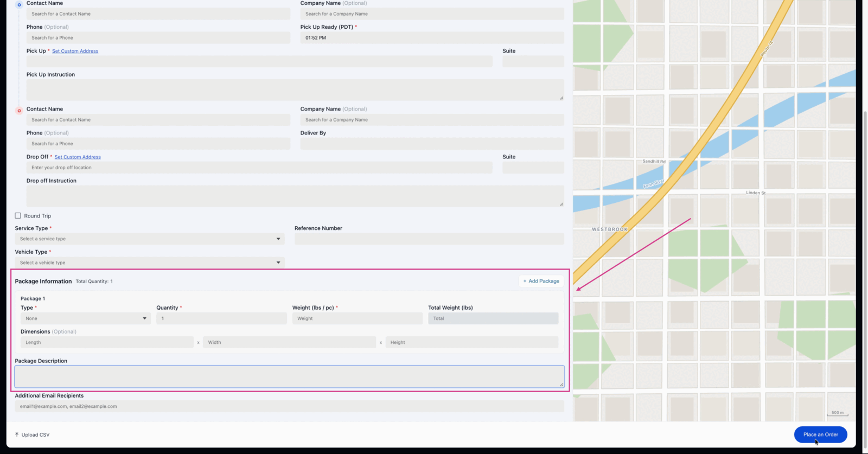Click the Drop Off Suite field
The width and height of the screenshot is (868, 454).
(533, 168)
